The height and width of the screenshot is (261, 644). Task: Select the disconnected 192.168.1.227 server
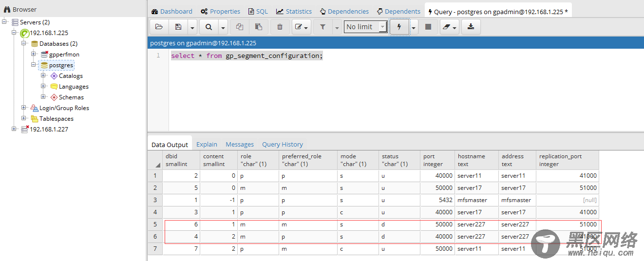coord(49,130)
